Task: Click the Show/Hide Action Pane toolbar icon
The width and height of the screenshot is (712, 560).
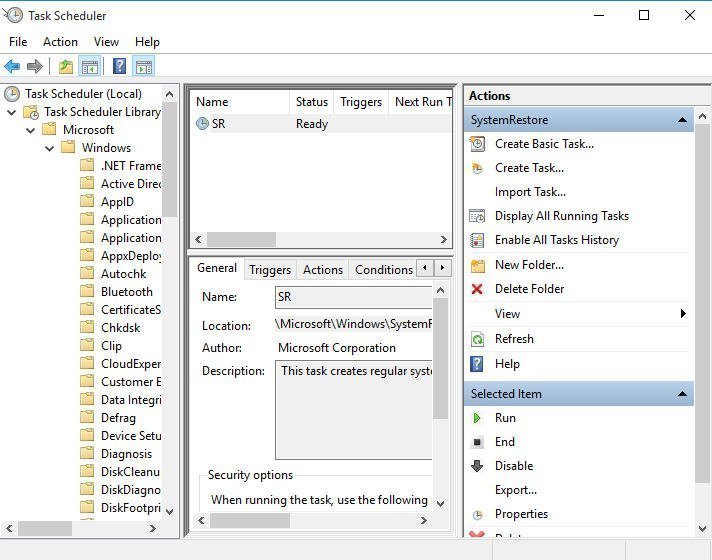Action: click(x=144, y=67)
